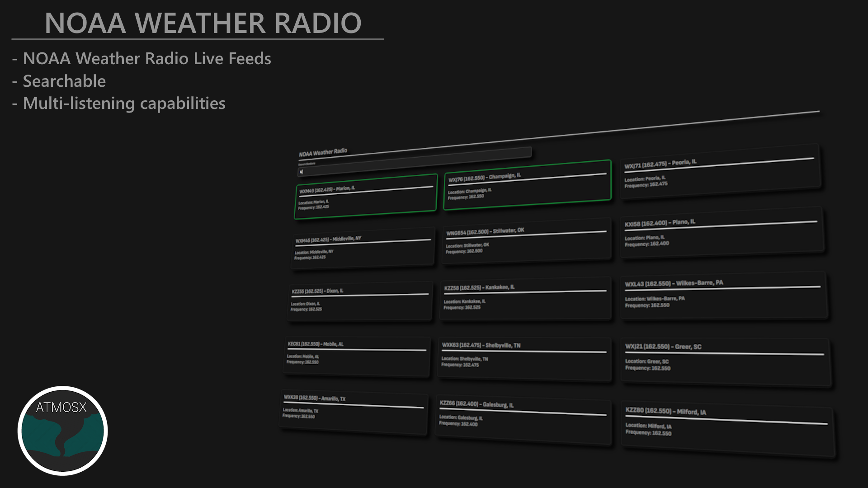Click the Search Stations input field

414,161
